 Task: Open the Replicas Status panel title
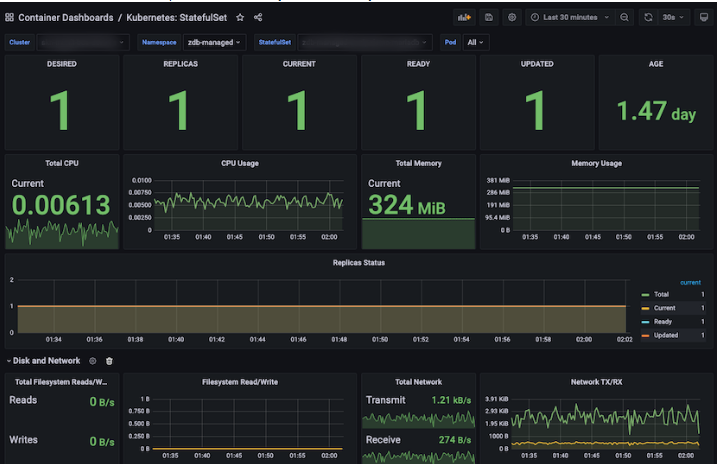coord(358,263)
